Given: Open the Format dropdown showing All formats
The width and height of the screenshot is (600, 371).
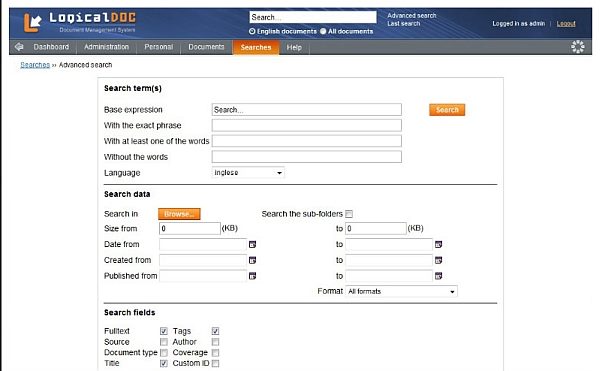Looking at the screenshot, I should (401, 291).
